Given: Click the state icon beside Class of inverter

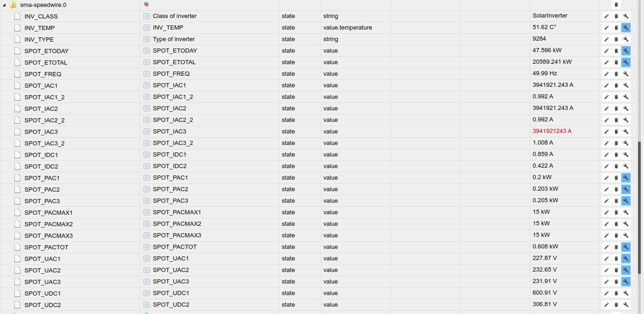Looking at the screenshot, I should point(146,16).
